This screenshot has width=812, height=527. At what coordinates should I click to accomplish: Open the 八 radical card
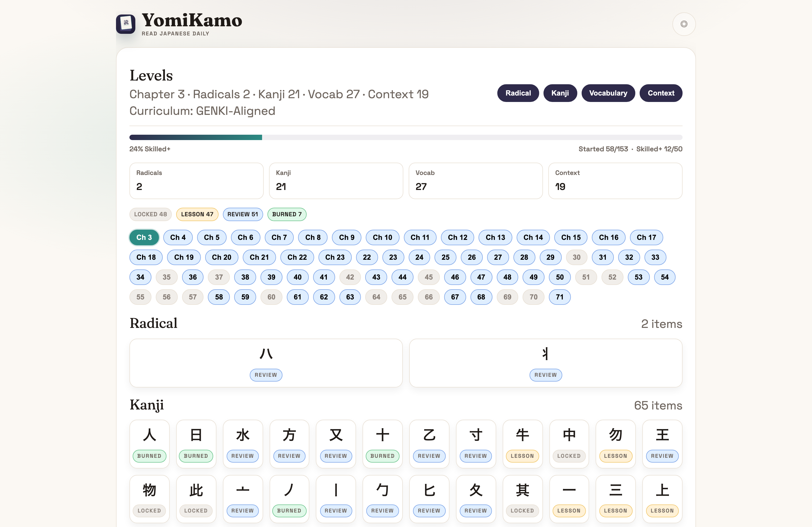tap(266, 363)
